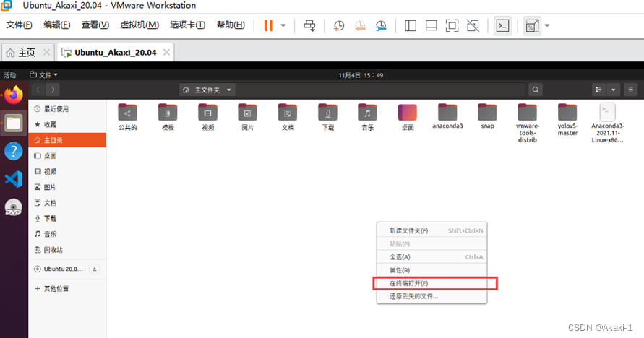Choose 属性(R) in the context menu
Image resolution: width=644 pixels, height=338 pixels.
point(432,270)
